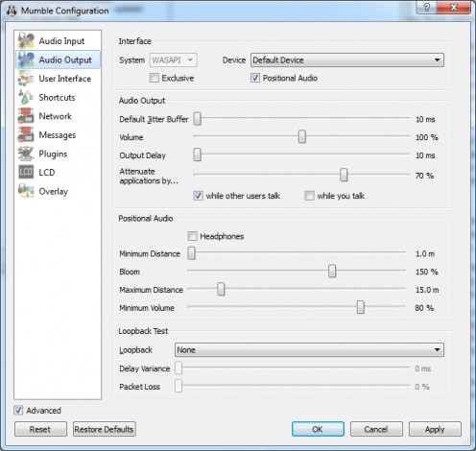Viewport: 476px width, 451px height.
Task: Close the Mumble Configuration window
Action: [454, 8]
